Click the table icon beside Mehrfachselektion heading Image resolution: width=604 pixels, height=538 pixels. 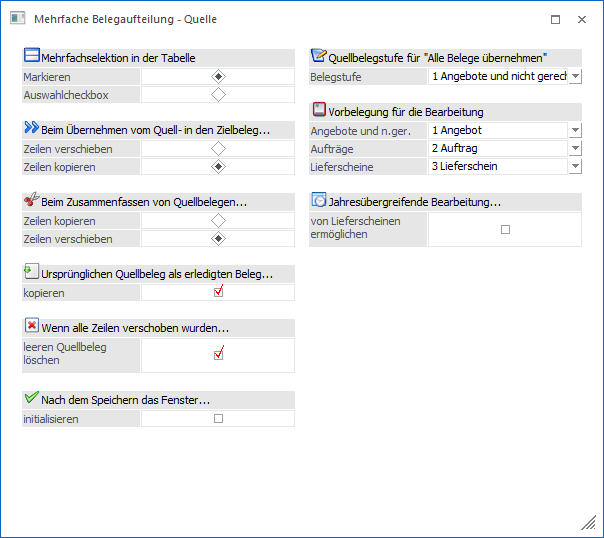[x=31, y=57]
